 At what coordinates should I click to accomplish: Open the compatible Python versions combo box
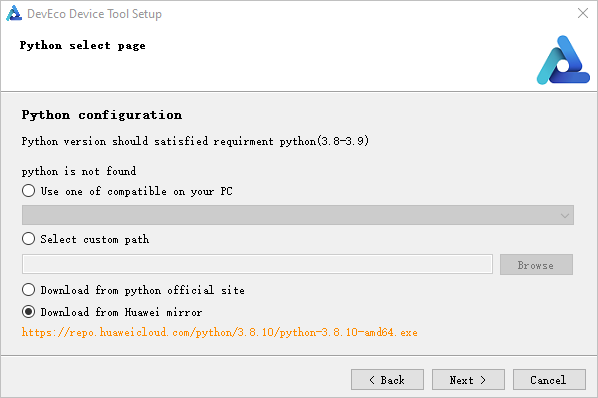(297, 215)
